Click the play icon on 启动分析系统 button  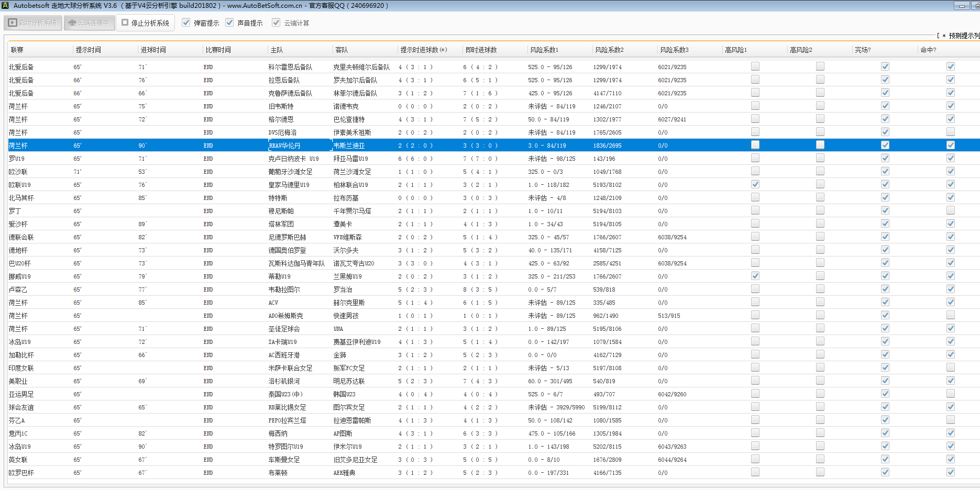coord(13,23)
